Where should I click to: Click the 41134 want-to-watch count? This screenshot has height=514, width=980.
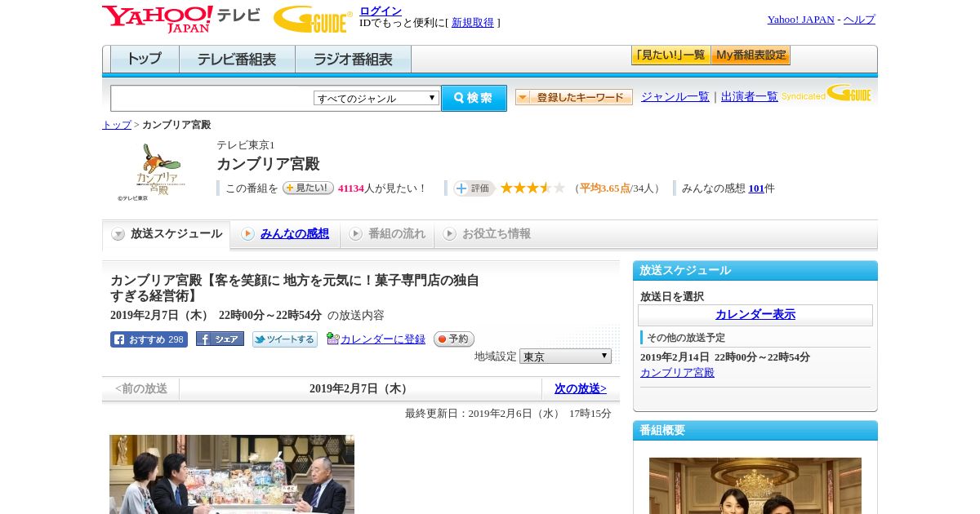[351, 188]
